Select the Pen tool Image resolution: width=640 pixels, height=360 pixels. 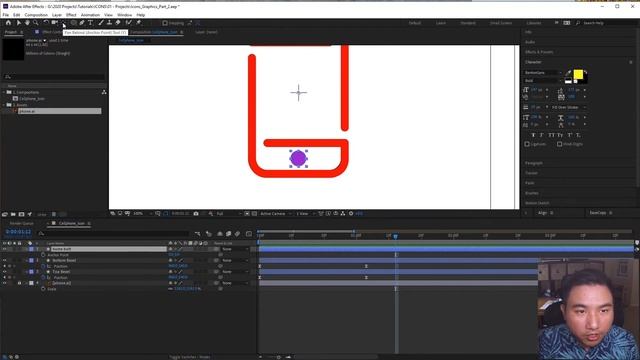82,23
